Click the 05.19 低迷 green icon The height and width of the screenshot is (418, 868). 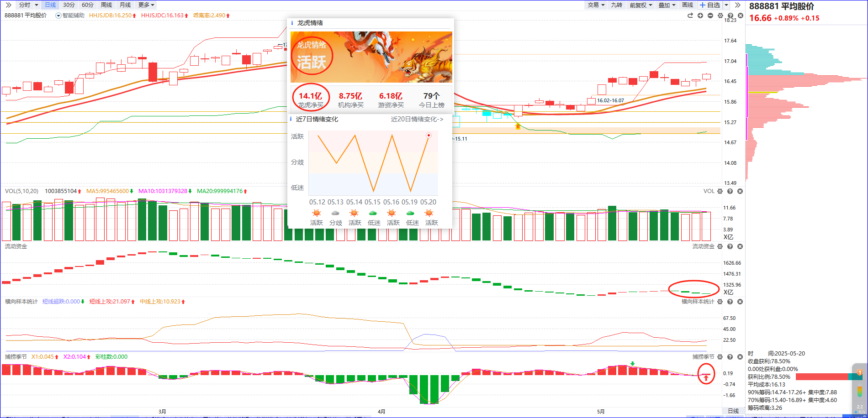coord(410,213)
